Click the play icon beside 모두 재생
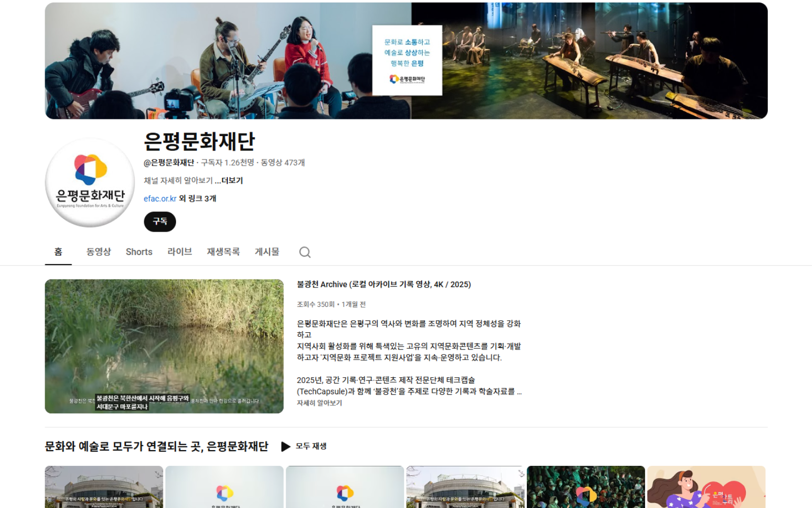This screenshot has width=812, height=508. (286, 446)
